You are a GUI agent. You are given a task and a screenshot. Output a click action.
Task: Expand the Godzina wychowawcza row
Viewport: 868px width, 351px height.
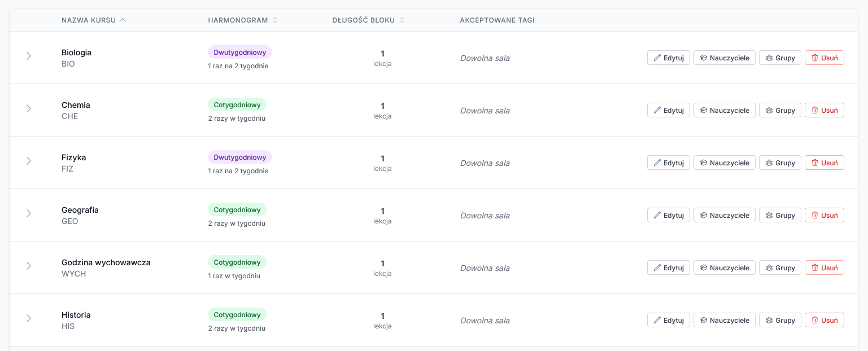pos(29,266)
